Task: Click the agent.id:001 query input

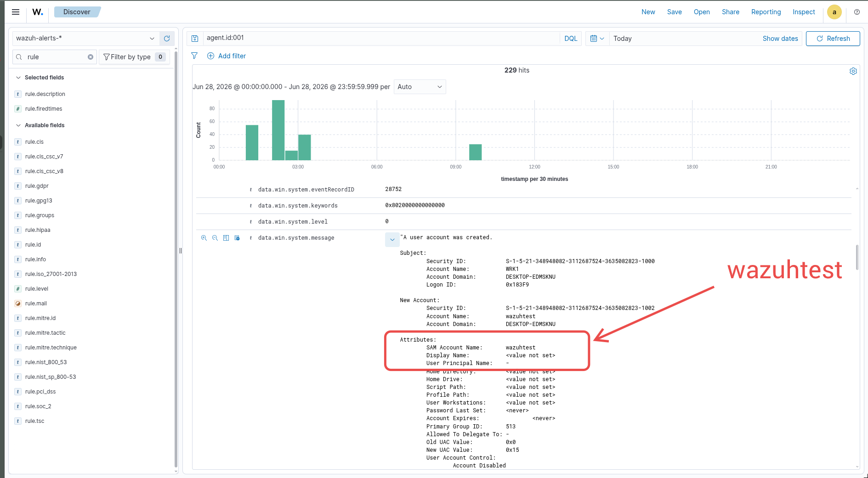Action: (381, 38)
